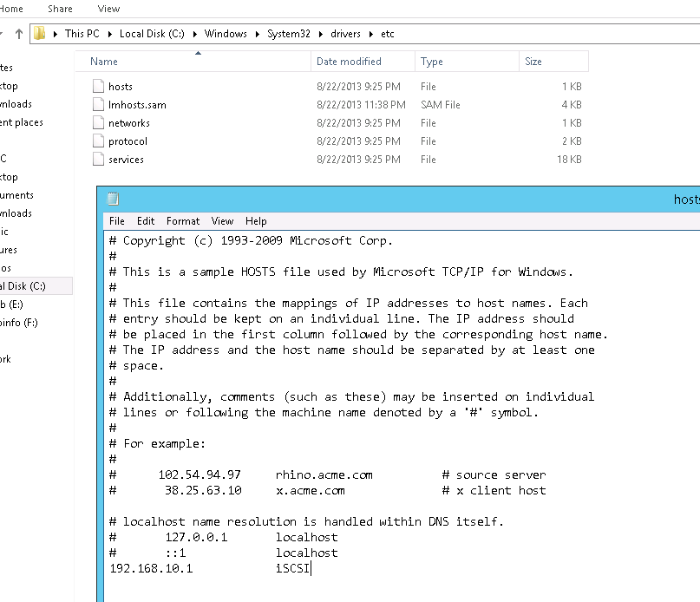Screen dimensions: 700x602
Task: Click the folder icon in address bar
Action: tap(40, 34)
